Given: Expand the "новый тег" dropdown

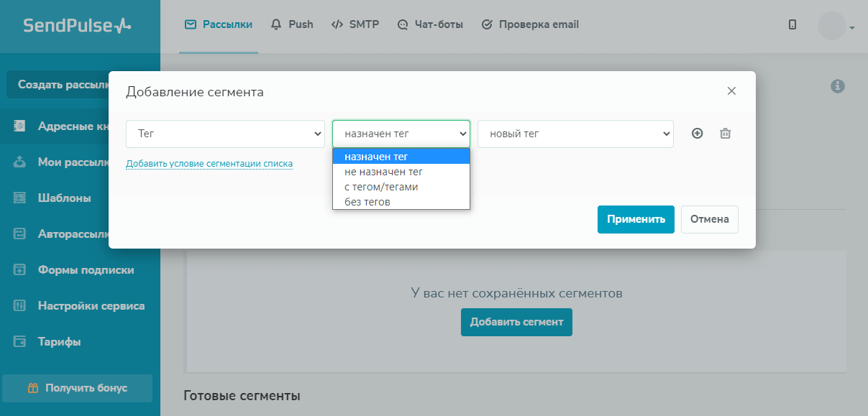Looking at the screenshot, I should [x=575, y=134].
